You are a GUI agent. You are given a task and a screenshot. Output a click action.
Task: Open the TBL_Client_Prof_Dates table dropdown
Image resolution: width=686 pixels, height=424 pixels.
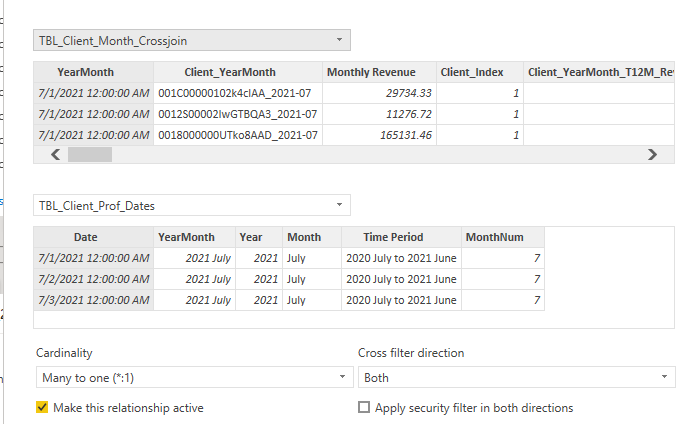click(x=192, y=205)
